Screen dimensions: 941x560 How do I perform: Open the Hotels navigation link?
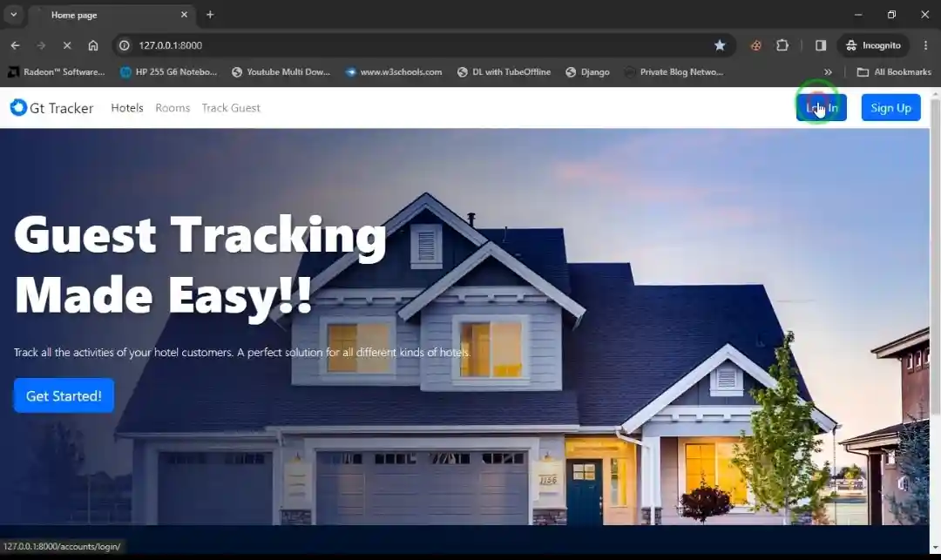[x=127, y=107]
